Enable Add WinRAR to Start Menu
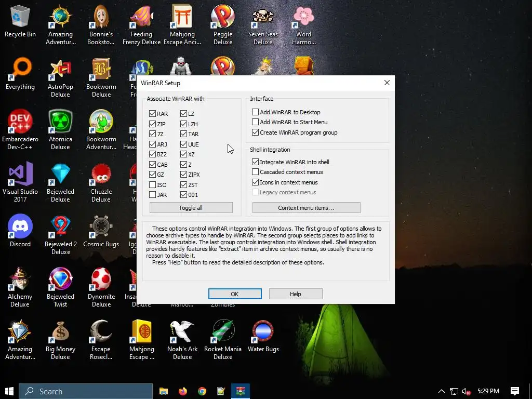 pyautogui.click(x=255, y=122)
